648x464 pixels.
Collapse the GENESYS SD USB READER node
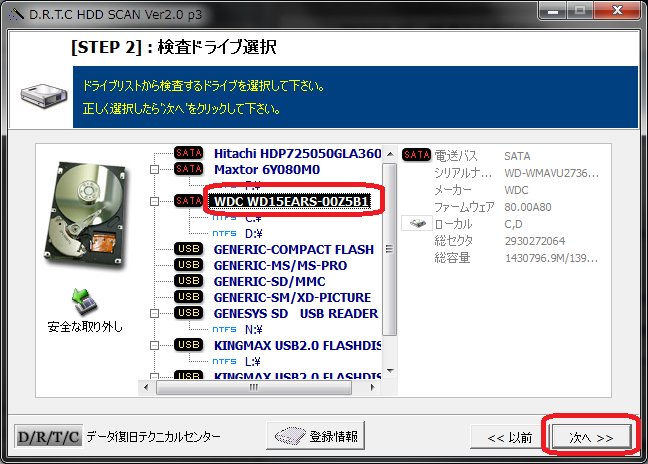click(x=154, y=313)
